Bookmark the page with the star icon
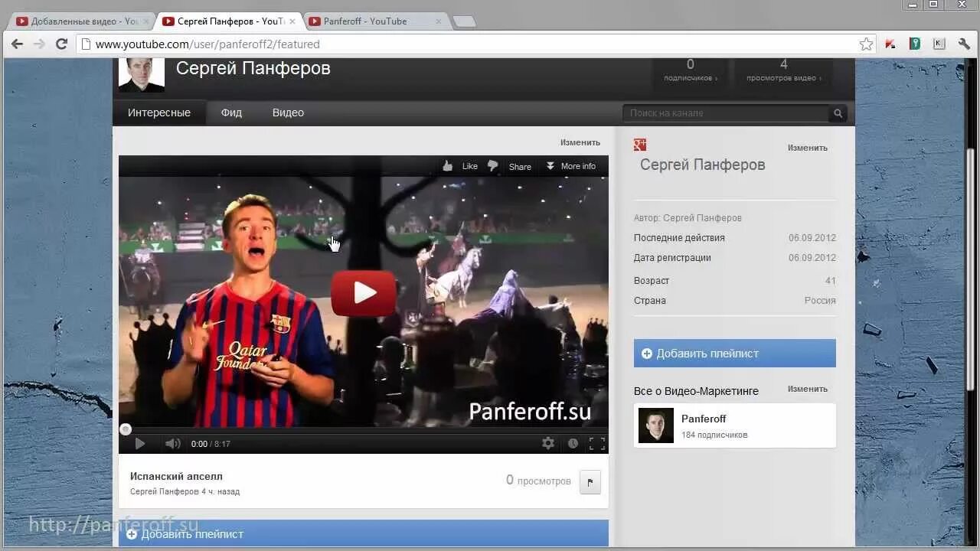 coord(866,44)
